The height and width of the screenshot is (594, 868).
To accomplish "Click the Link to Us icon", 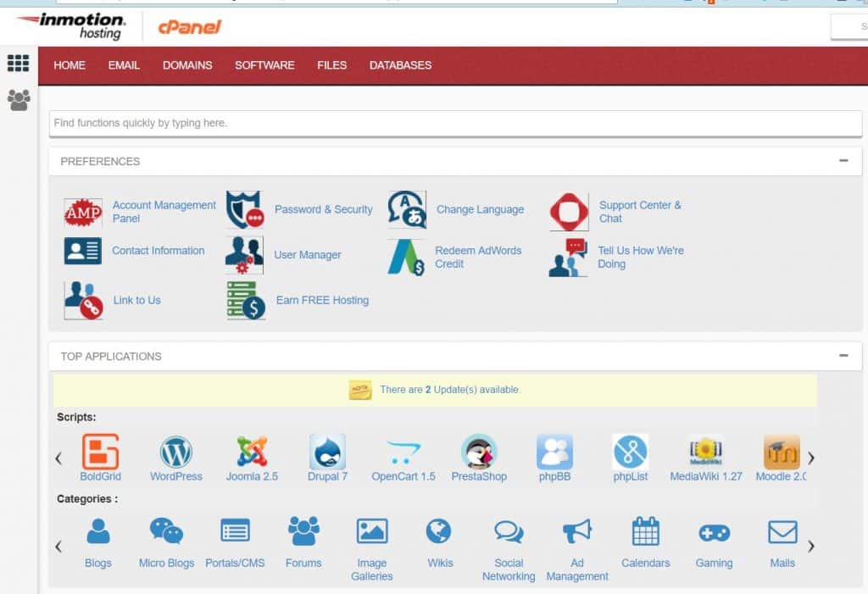I will pos(84,300).
